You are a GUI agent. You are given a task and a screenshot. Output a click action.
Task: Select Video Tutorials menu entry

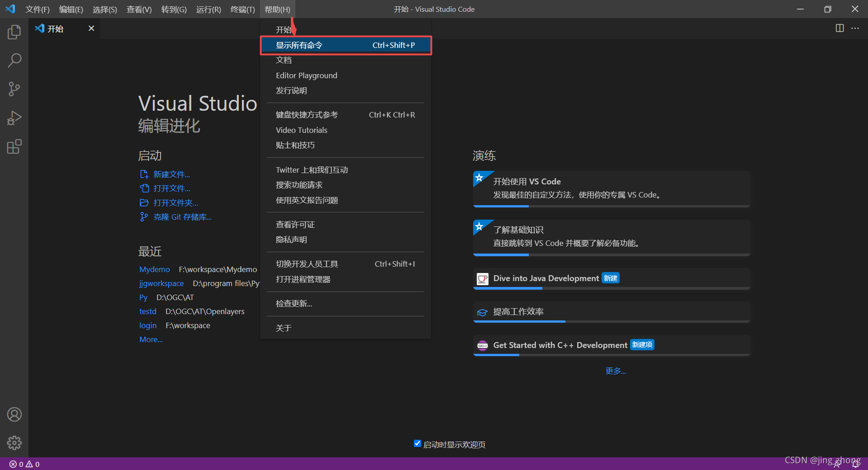click(346, 130)
